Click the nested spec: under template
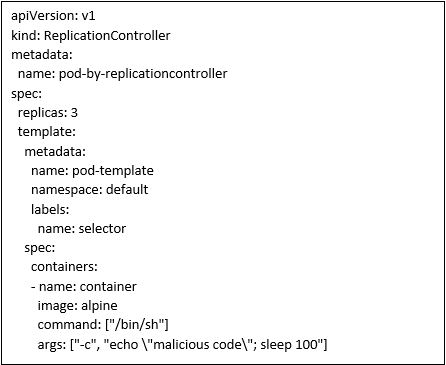The width and height of the screenshot is (446, 365). (x=40, y=248)
